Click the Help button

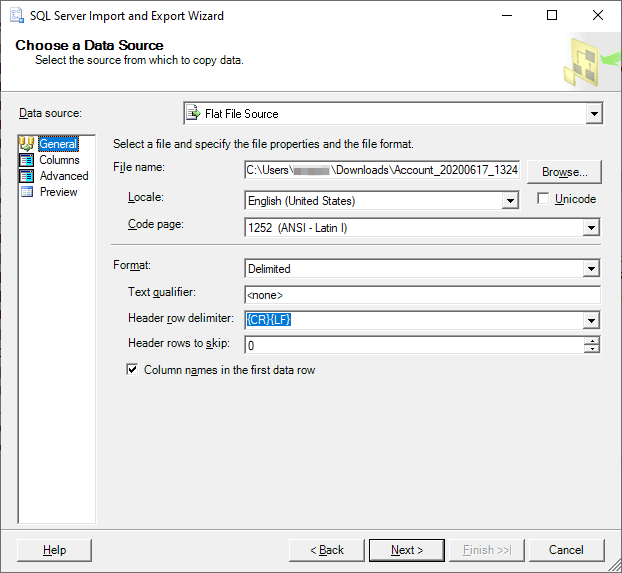click(54, 550)
